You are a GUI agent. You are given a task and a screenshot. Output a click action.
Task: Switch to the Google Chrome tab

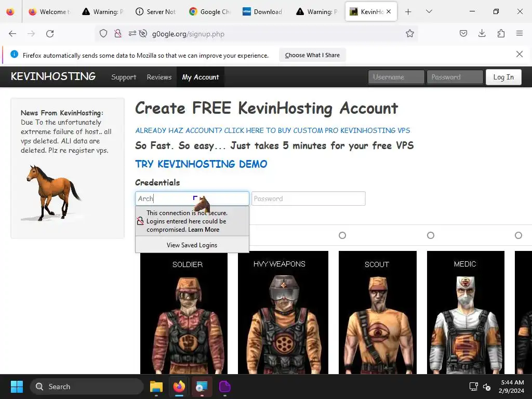coord(210,11)
